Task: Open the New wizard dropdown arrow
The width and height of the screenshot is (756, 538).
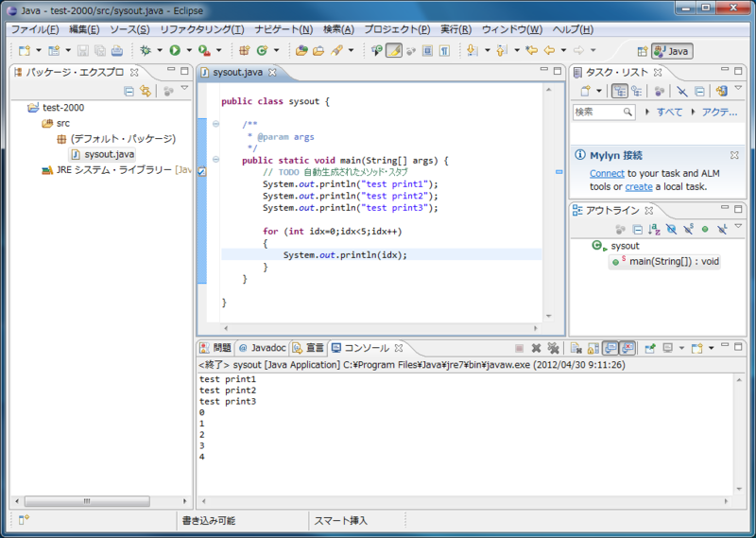Action: (x=39, y=50)
